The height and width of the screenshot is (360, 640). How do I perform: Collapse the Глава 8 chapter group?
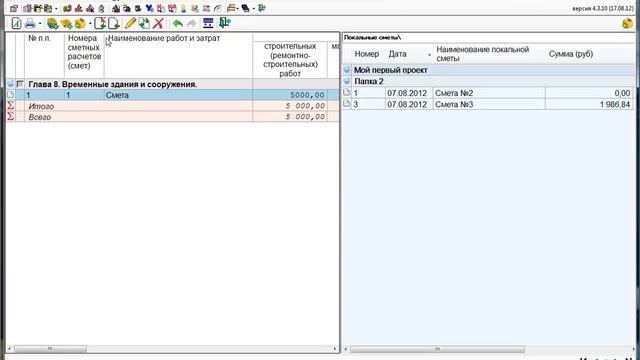click(11, 84)
